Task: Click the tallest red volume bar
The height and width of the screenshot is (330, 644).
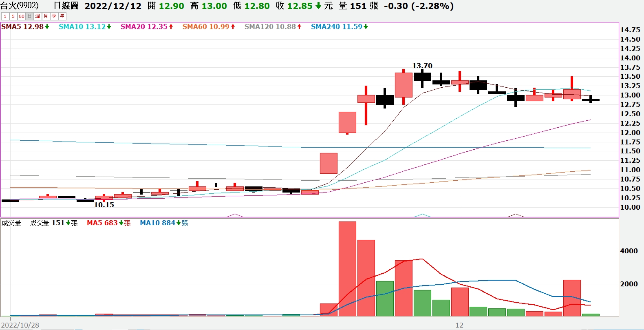Action: (347, 269)
